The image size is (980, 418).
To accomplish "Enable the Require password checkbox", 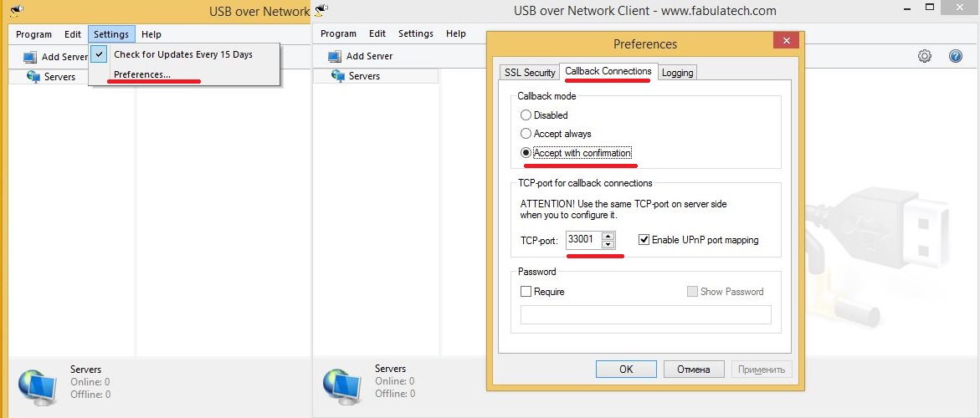I will click(526, 292).
